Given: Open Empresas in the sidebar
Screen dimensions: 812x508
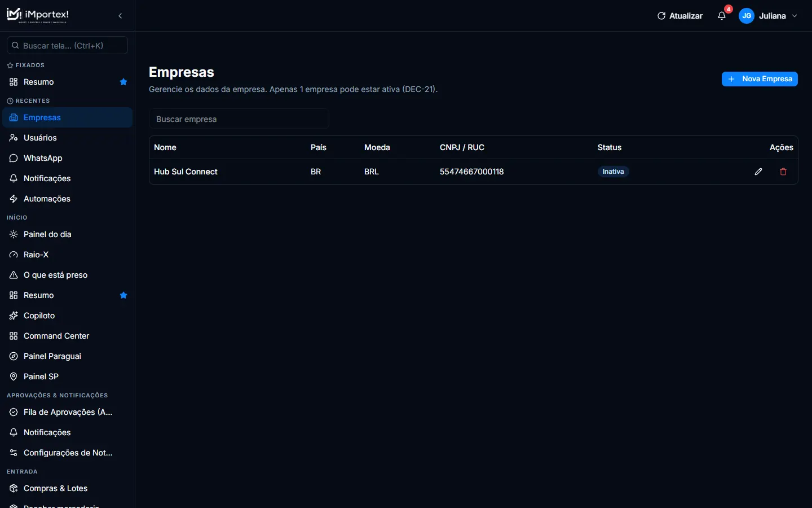Looking at the screenshot, I should tap(68, 117).
